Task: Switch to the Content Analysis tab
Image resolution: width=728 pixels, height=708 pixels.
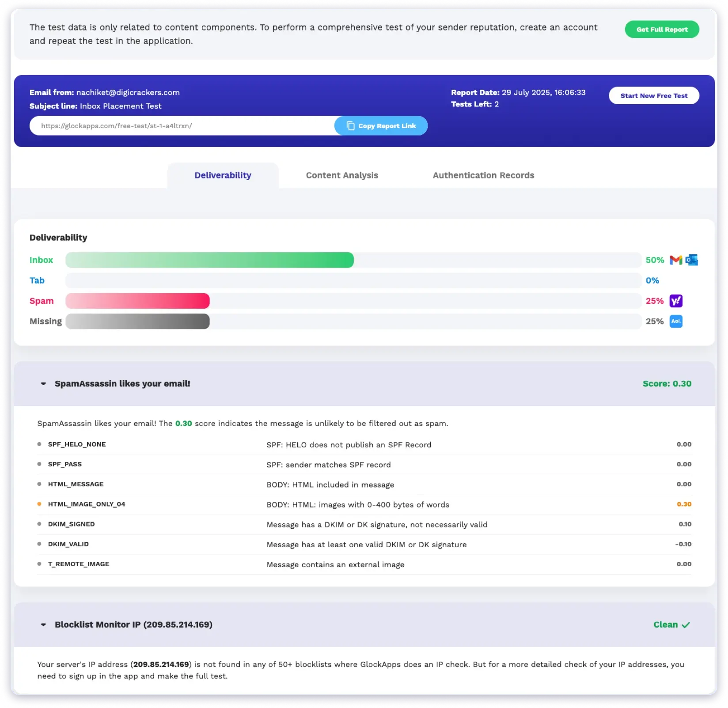Action: click(341, 175)
